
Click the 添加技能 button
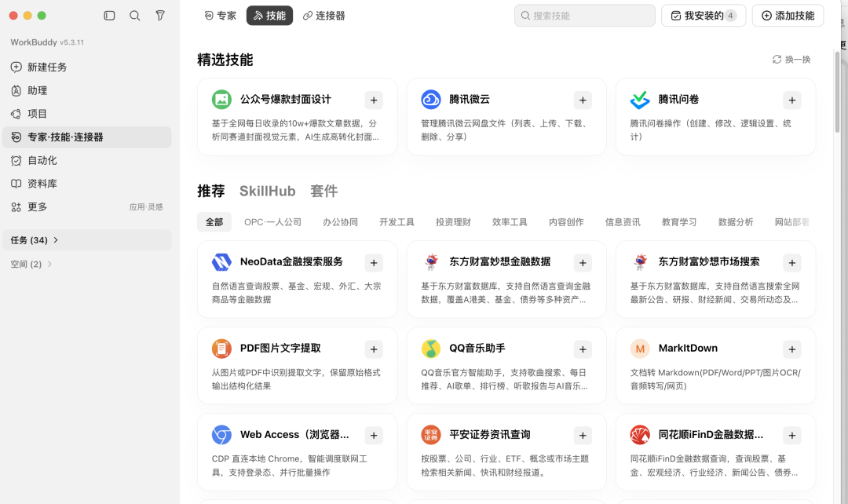coord(788,16)
